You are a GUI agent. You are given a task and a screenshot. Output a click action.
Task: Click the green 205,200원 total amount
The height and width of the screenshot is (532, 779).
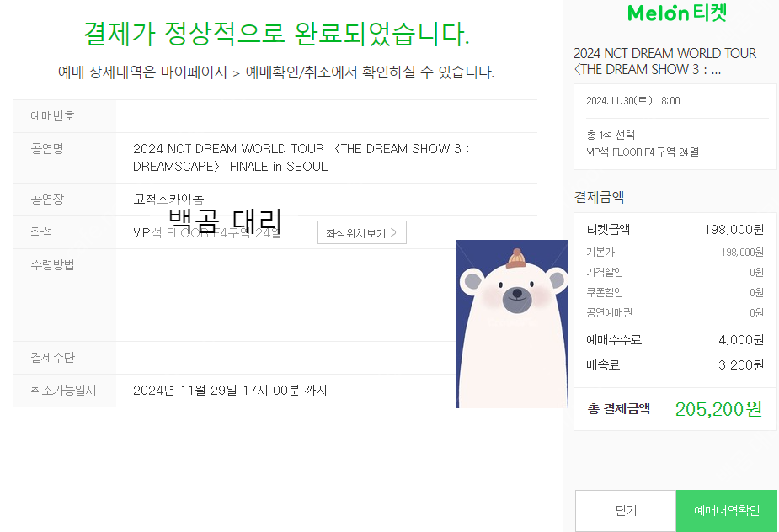point(718,409)
